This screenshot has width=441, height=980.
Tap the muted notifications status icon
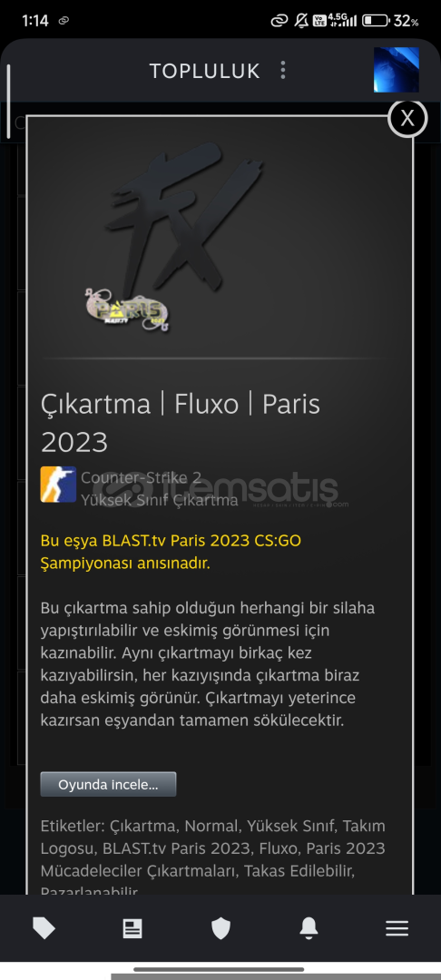pyautogui.click(x=301, y=21)
